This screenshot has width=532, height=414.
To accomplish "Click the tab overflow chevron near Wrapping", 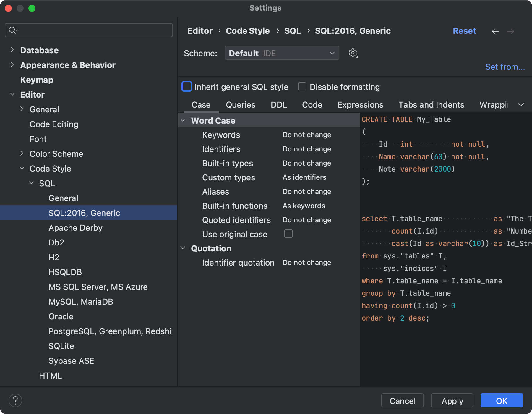I will (521, 104).
